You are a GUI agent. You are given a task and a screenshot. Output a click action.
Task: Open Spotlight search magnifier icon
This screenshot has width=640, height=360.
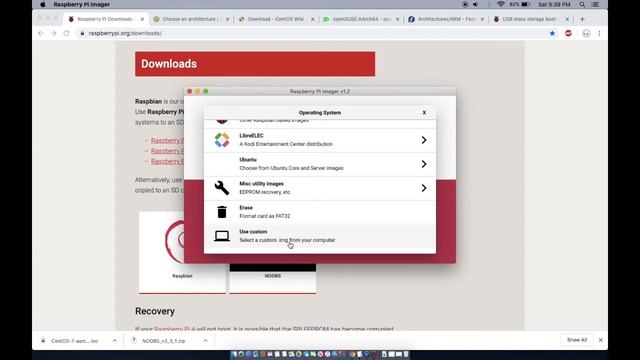tap(582, 4)
